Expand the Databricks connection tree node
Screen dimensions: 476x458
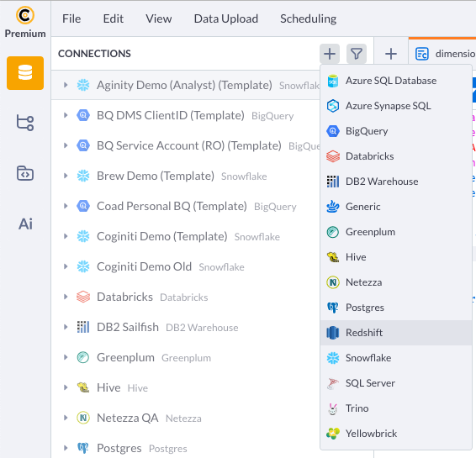[x=66, y=297]
